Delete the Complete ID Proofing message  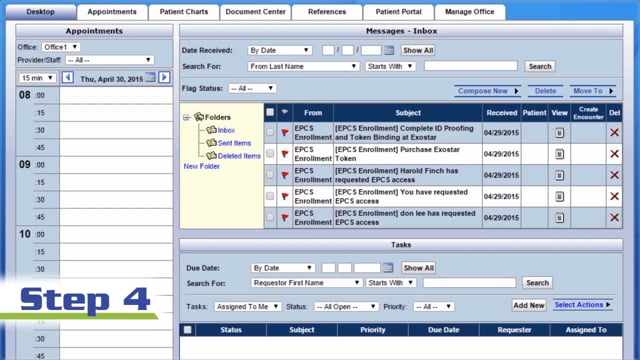tap(614, 133)
